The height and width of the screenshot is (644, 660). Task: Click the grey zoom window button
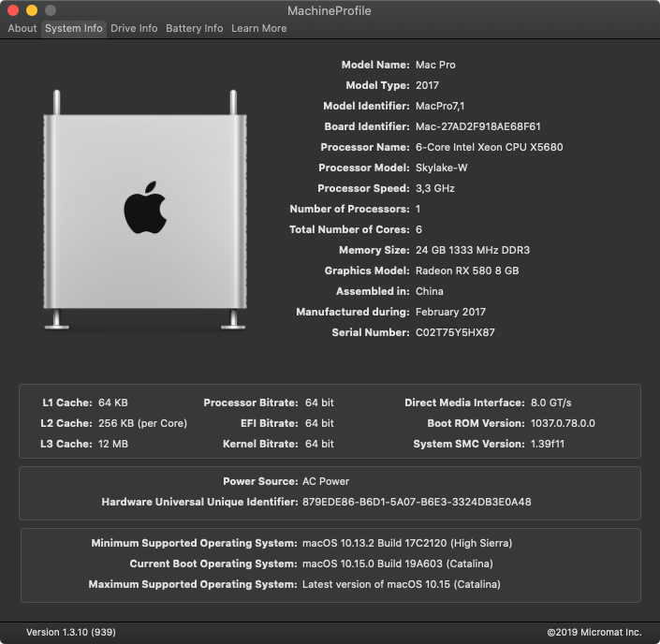click(x=51, y=10)
